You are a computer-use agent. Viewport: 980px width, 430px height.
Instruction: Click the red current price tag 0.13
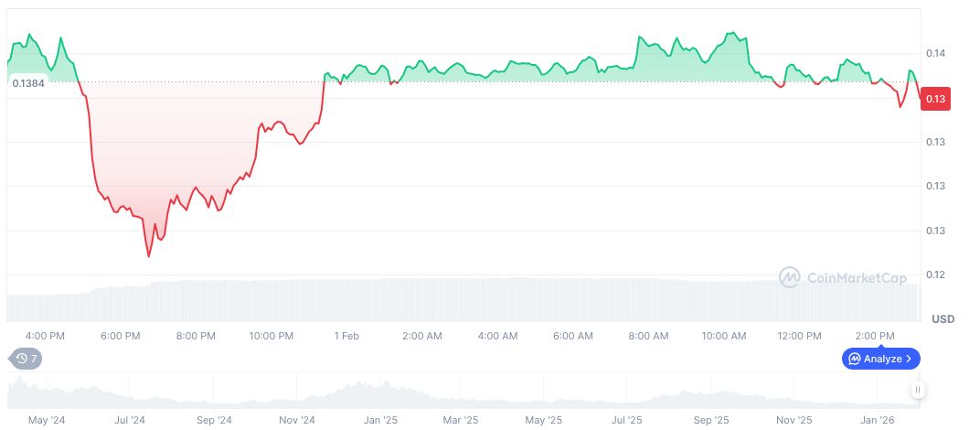(935, 99)
